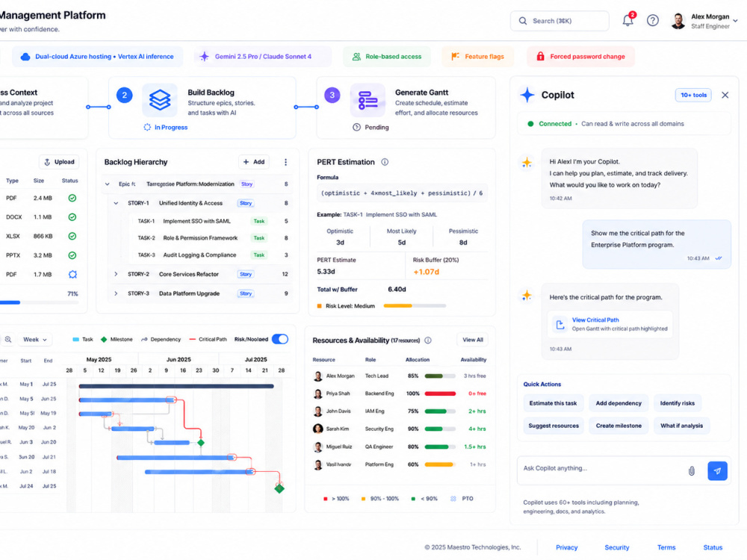The image size is (747, 560).
Task: Click the send message paper plane button
Action: (x=717, y=471)
